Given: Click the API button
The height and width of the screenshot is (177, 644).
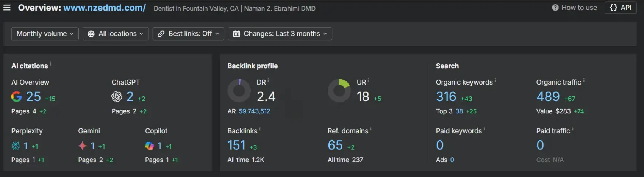Looking at the screenshot, I should point(621,8).
